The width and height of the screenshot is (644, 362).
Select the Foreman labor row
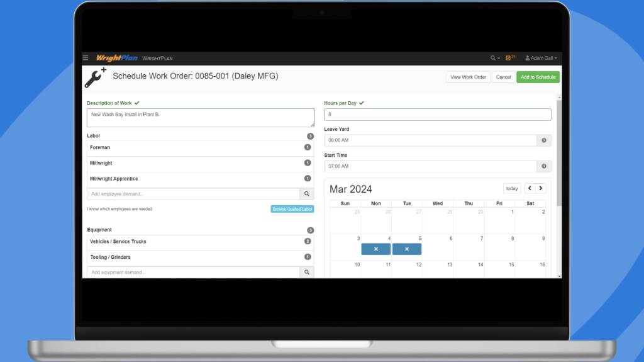(201, 148)
